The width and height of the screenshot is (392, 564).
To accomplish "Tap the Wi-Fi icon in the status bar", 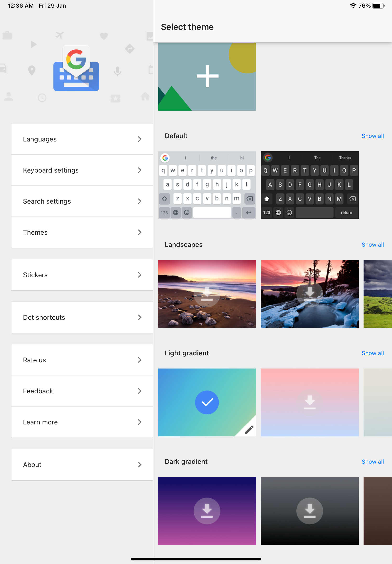I will click(353, 5).
